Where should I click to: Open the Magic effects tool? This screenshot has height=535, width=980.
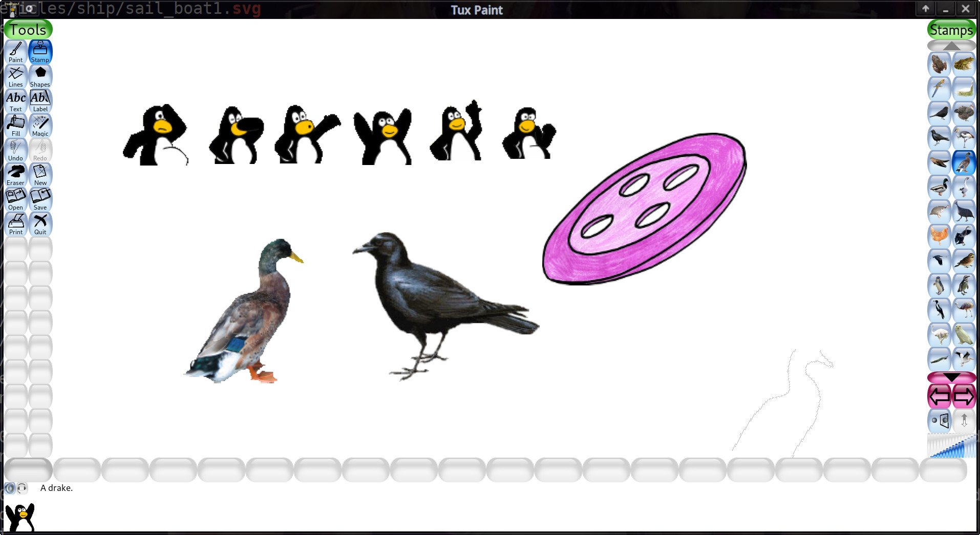(x=40, y=126)
